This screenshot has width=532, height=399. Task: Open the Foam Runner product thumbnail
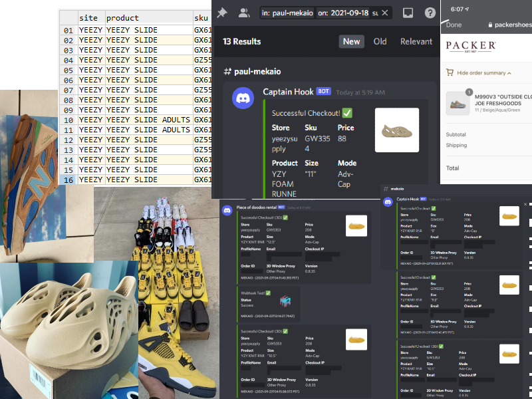(397, 130)
